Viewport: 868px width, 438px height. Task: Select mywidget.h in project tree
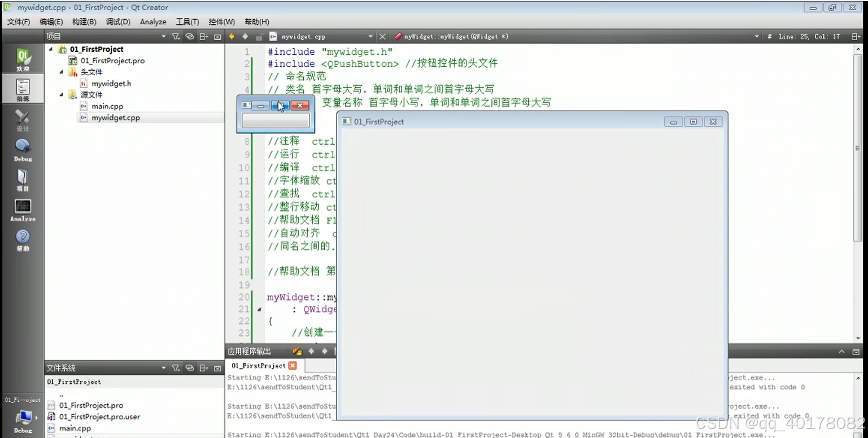pyautogui.click(x=111, y=83)
